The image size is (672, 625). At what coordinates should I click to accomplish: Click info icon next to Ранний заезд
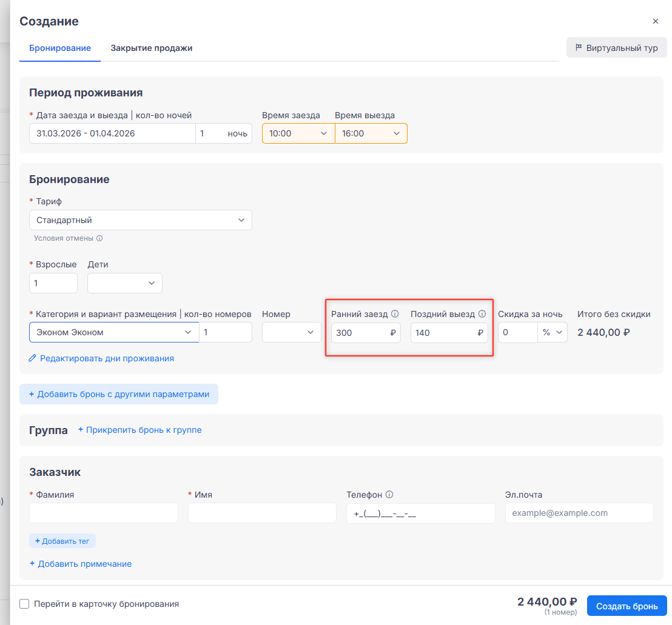point(395,314)
